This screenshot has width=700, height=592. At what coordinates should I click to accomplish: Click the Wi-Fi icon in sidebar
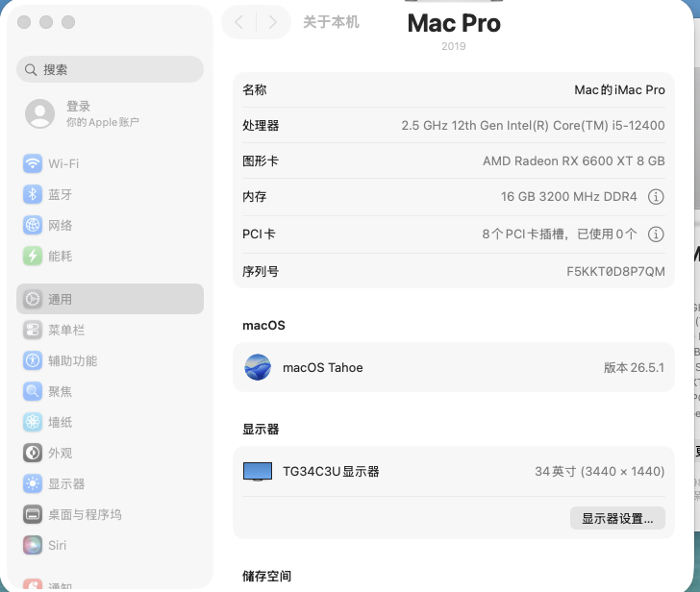point(33,163)
